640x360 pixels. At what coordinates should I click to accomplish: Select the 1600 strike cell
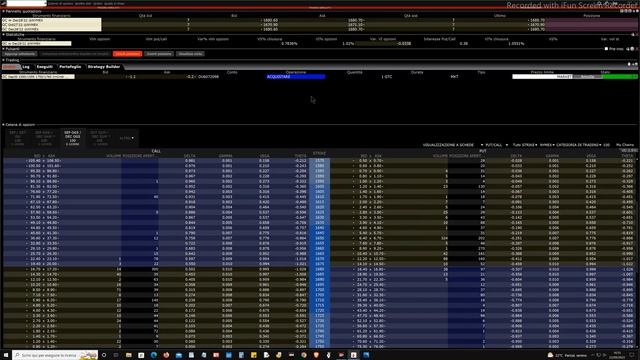tap(320, 187)
